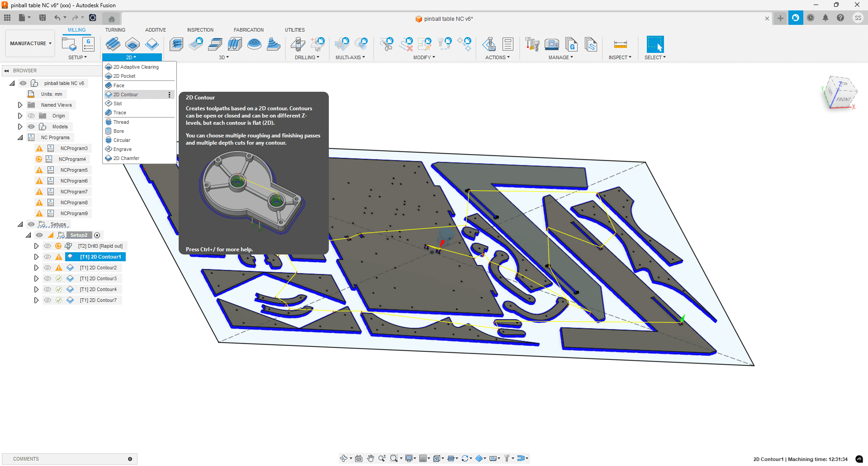Click the Select tool icon
868x466 pixels.
click(x=655, y=44)
